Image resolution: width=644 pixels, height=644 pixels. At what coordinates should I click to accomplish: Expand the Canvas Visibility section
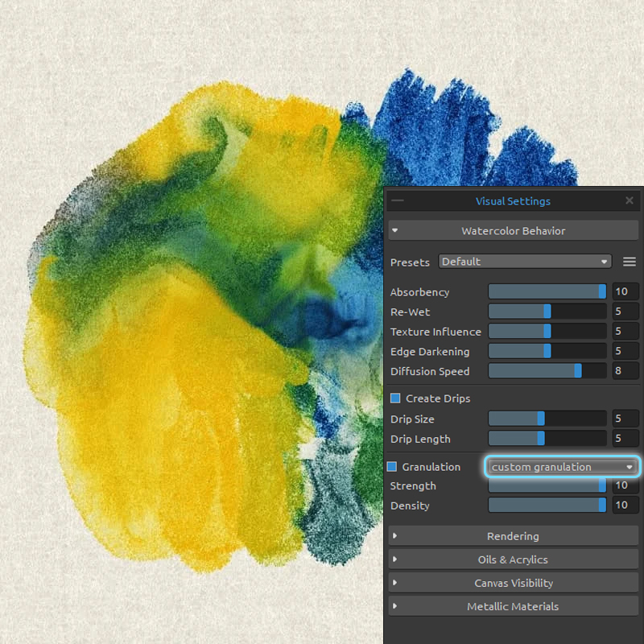pos(513,583)
